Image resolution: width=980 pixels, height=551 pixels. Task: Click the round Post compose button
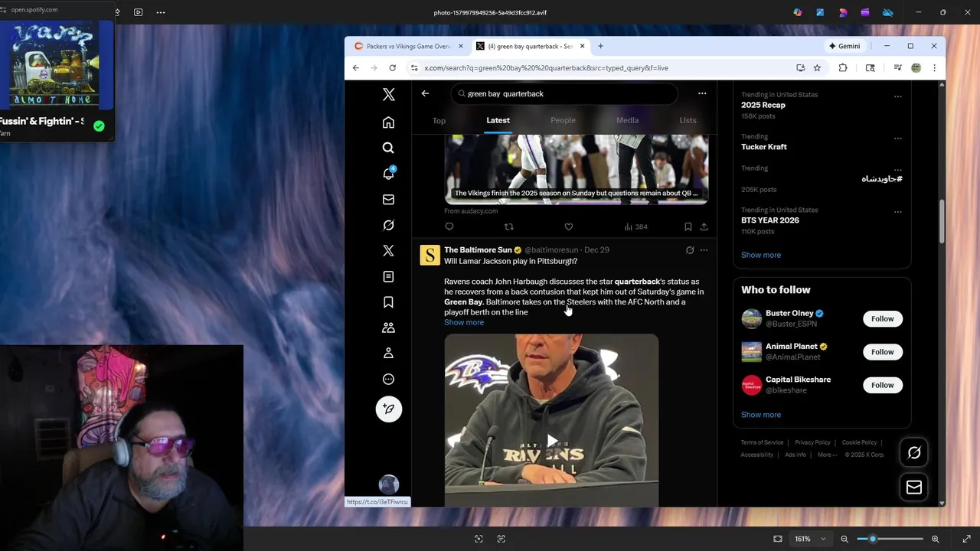point(388,409)
